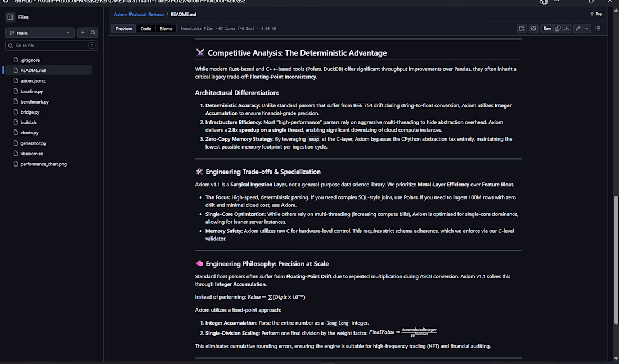The width and height of the screenshot is (619, 364).
Task: Click the page vertical scrollbar thumb
Action: (x=616, y=260)
